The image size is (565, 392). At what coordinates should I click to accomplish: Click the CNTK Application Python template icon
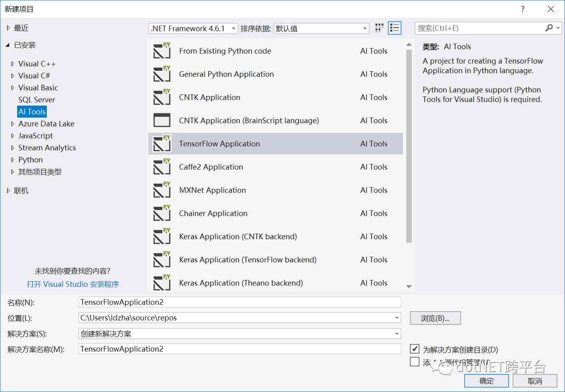pyautogui.click(x=162, y=97)
